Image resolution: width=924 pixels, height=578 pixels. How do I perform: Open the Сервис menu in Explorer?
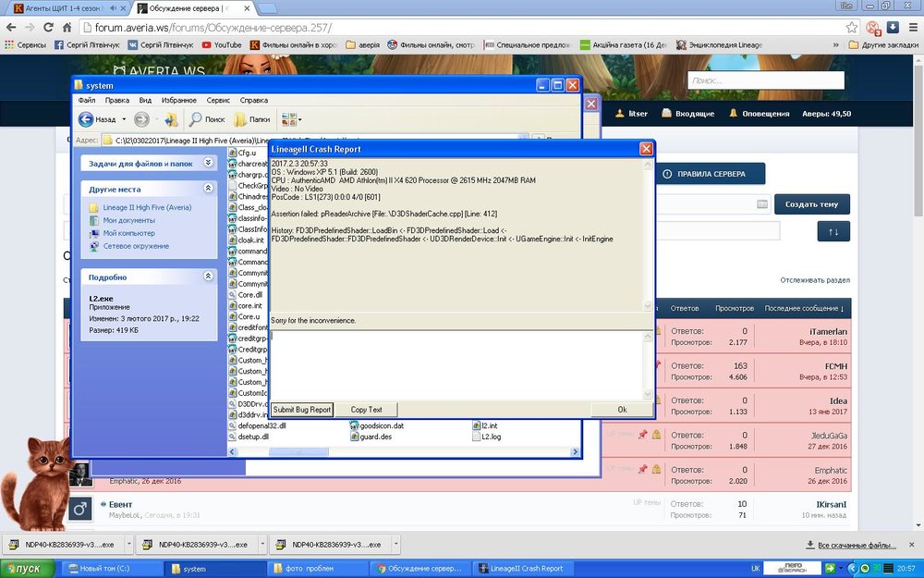coord(219,100)
